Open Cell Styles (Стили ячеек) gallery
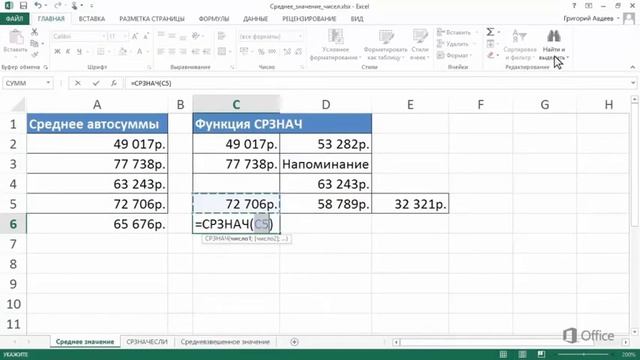This screenshot has width=640, height=360. click(420, 45)
